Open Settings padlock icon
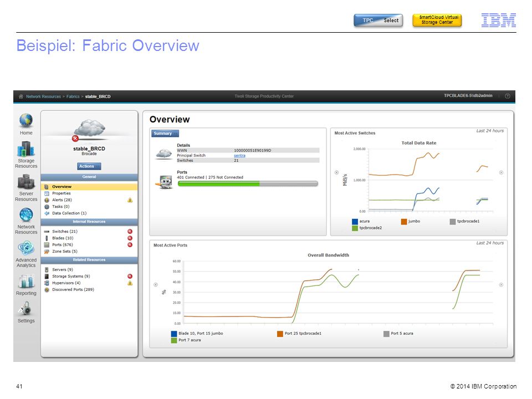 pos(25,309)
